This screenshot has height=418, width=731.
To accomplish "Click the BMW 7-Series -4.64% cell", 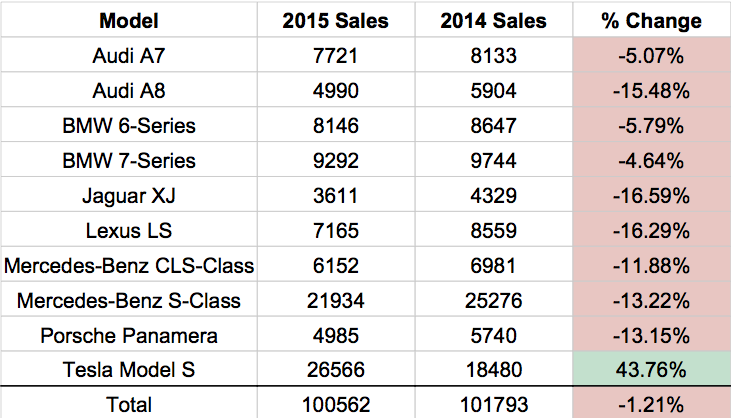I will [x=652, y=160].
